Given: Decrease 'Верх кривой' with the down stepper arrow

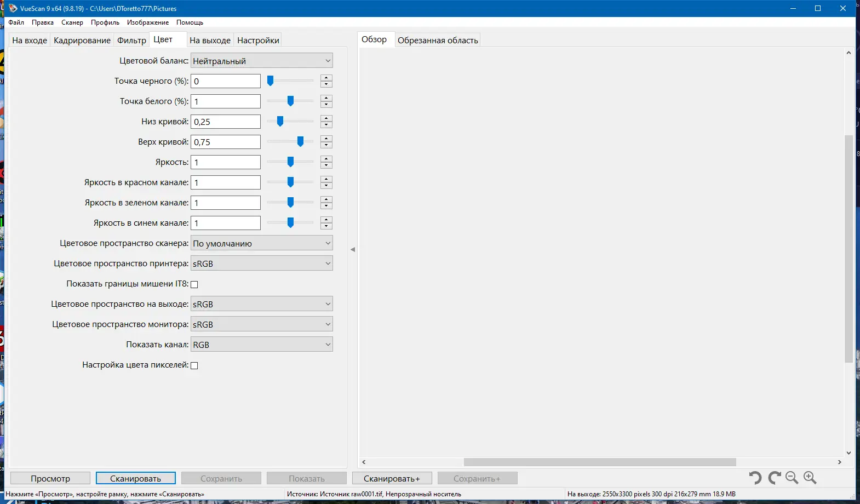Looking at the screenshot, I should click(326, 145).
